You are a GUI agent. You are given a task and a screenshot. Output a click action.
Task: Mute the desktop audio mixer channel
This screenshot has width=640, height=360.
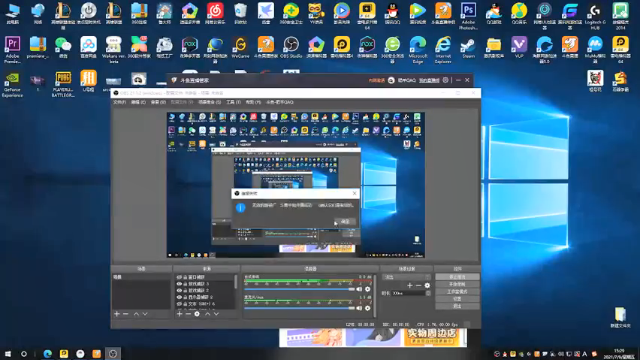359,289
